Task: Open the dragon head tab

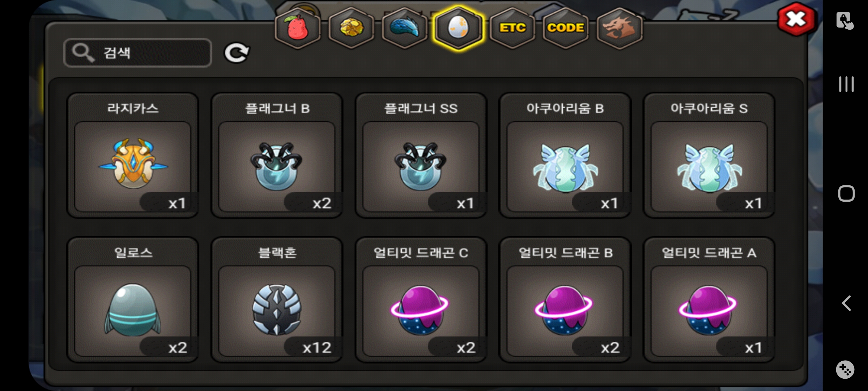Action: (619, 28)
